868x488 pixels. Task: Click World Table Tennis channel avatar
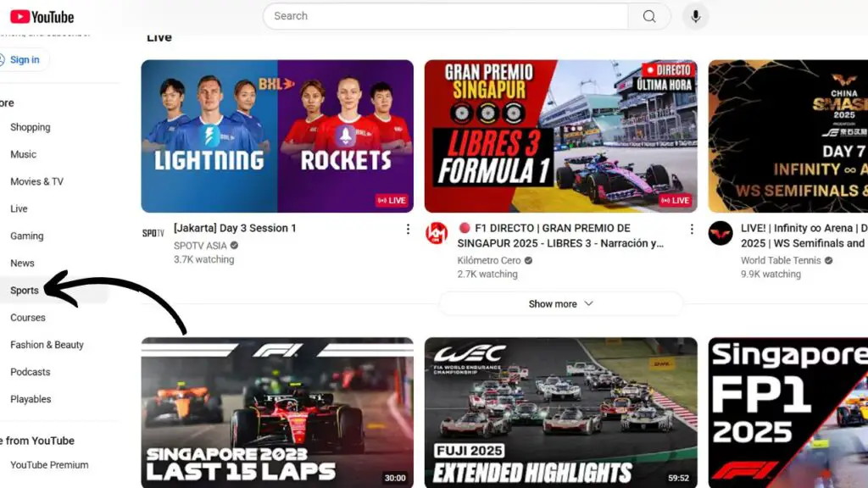pos(721,233)
